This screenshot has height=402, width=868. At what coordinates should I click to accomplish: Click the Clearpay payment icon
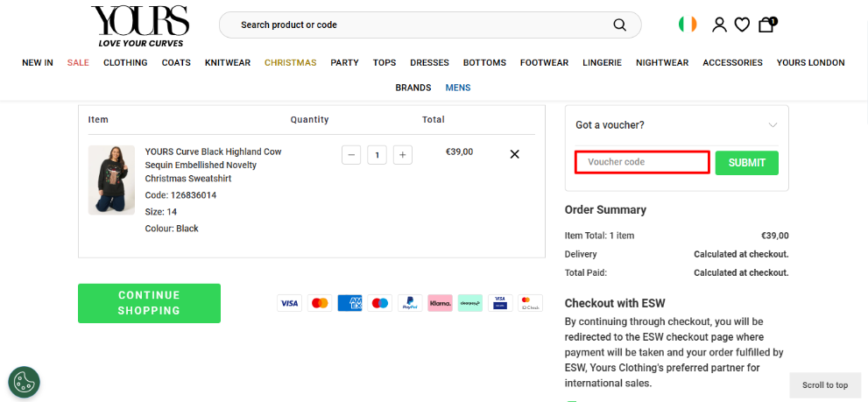click(x=470, y=303)
